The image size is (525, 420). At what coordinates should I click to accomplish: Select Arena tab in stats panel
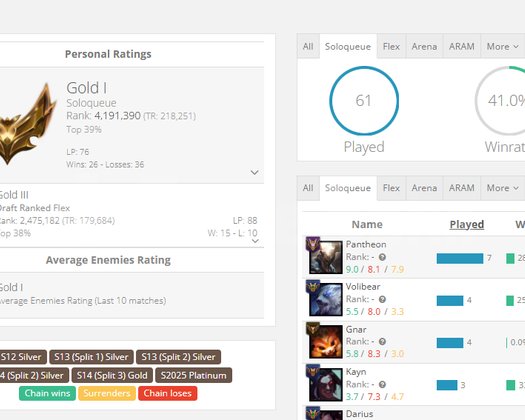(x=424, y=46)
